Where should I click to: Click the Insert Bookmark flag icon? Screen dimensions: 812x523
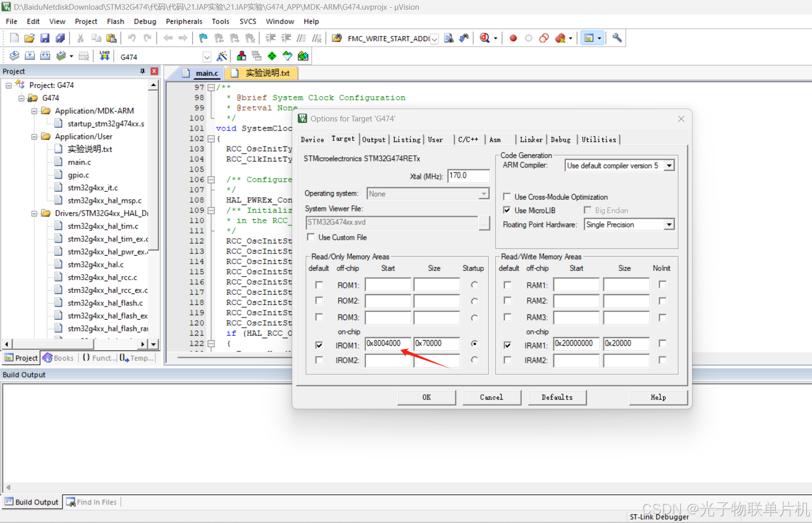pyautogui.click(x=204, y=38)
